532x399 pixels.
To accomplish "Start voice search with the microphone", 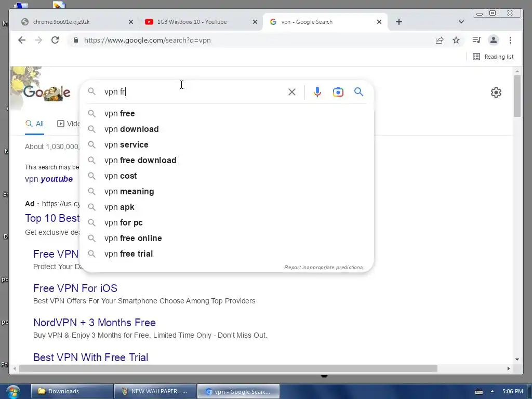I will click(x=317, y=92).
